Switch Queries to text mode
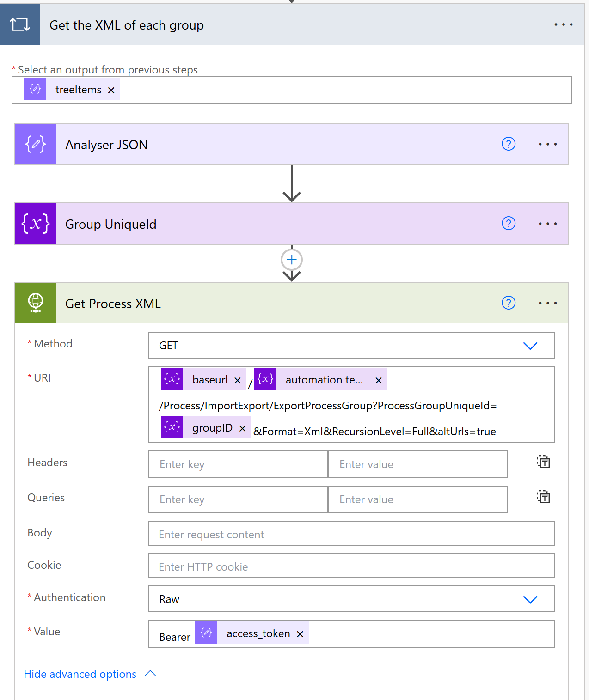 click(x=543, y=497)
